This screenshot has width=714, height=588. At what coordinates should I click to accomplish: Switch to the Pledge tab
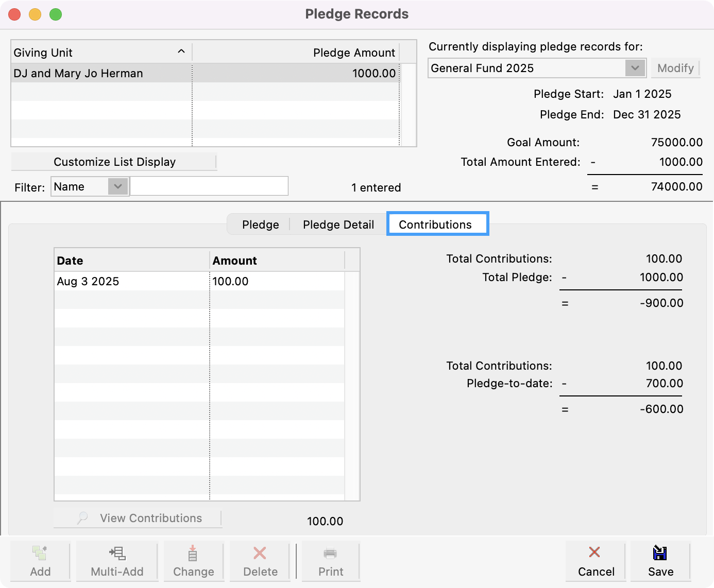coord(260,224)
